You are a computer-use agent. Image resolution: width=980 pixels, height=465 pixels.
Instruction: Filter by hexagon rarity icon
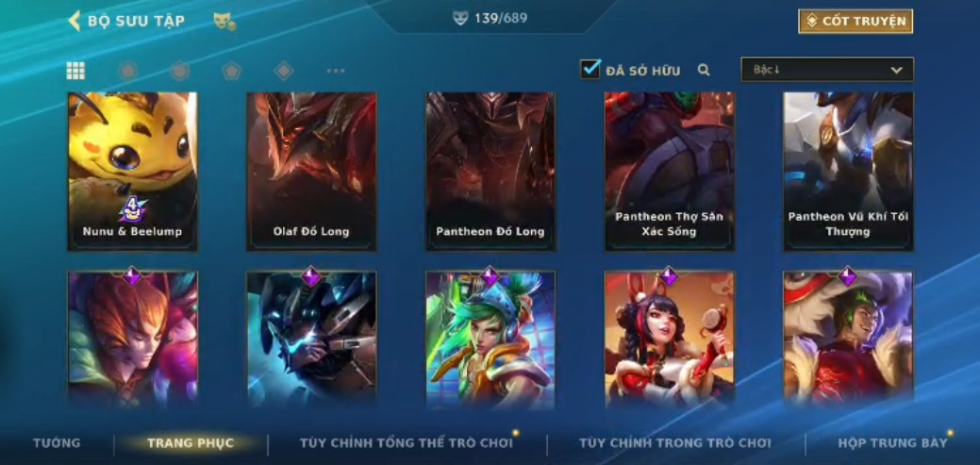[179, 71]
